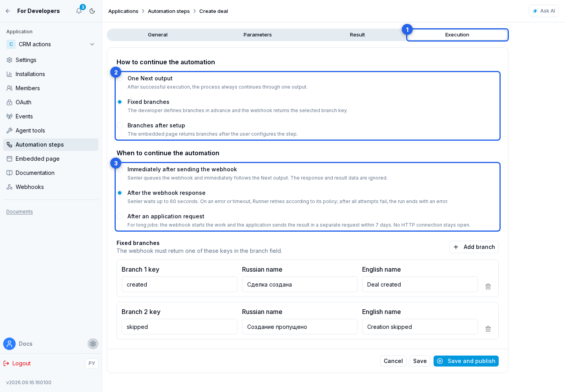
Task: Go to Members section
Action: 51,88
